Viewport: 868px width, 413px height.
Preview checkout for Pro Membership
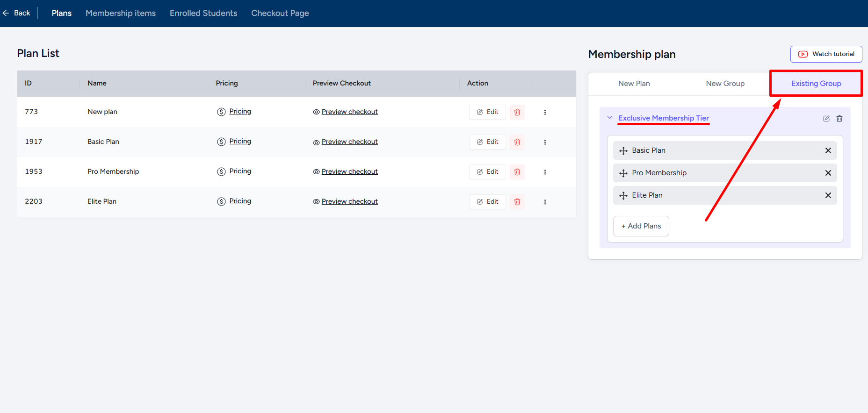click(x=349, y=171)
